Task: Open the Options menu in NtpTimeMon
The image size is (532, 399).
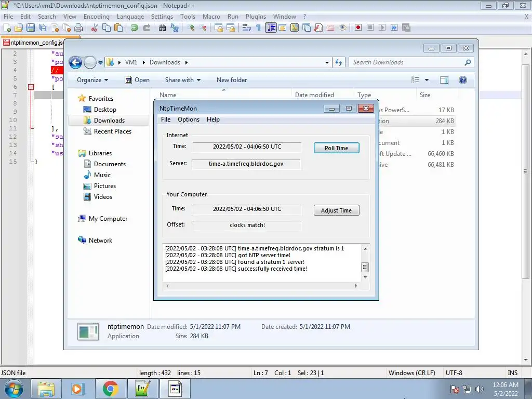Action: [x=189, y=119]
